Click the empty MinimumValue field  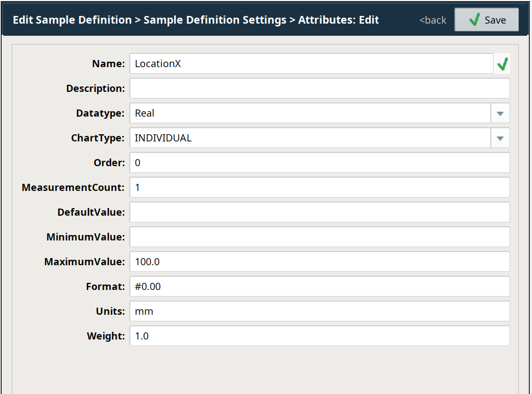[x=320, y=237]
